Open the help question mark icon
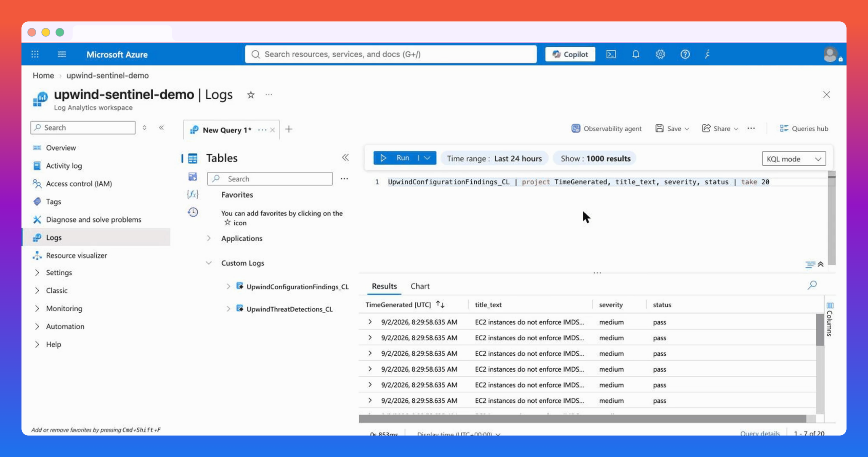Image resolution: width=868 pixels, height=457 pixels. (x=685, y=54)
